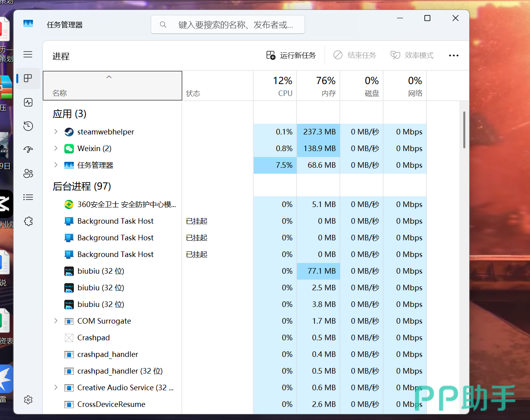
Task: Expand the COM Surrogate process entry
Action: pos(56,321)
